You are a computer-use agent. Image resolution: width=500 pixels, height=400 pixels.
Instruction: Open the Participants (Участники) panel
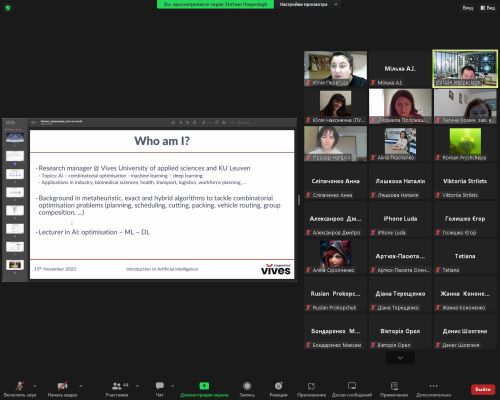117,389
